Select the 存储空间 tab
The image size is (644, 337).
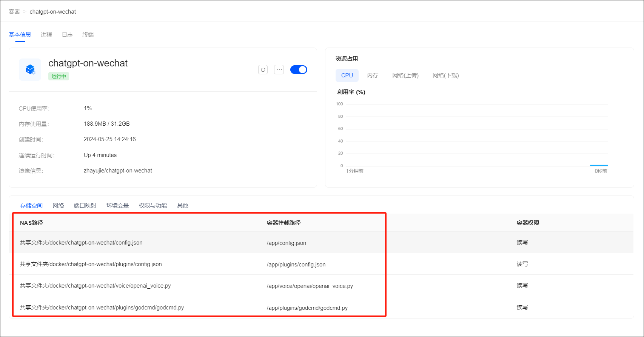31,206
